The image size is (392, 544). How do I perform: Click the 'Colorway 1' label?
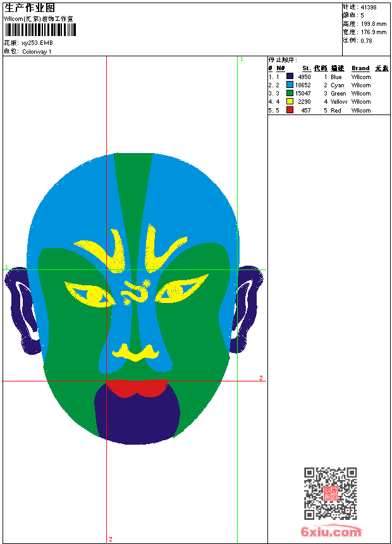(x=37, y=52)
